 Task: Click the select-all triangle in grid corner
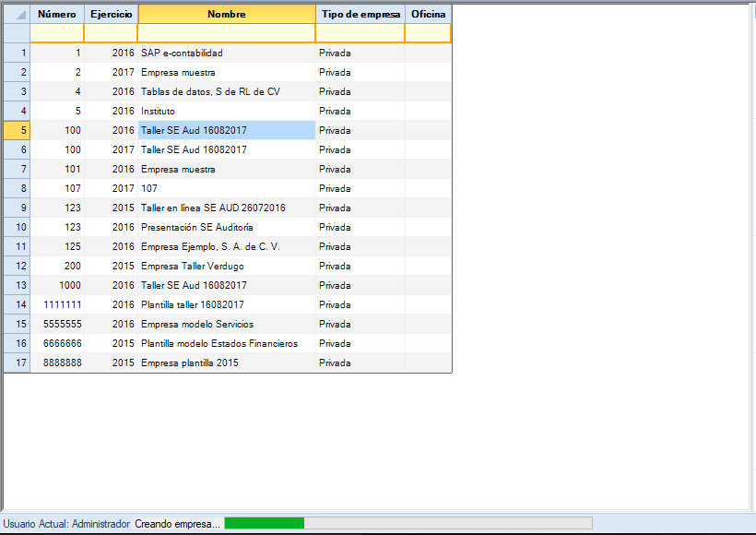(17, 14)
